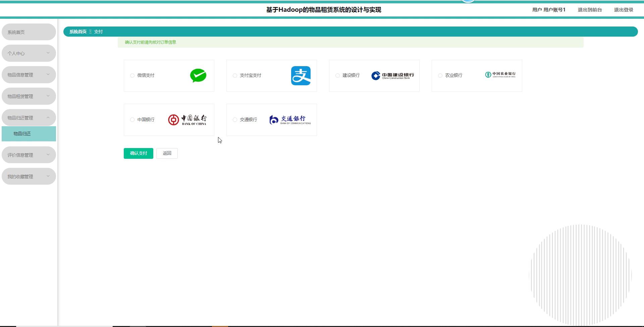644x327 pixels.
Task: Click the 确认支付 button
Action: (x=139, y=153)
